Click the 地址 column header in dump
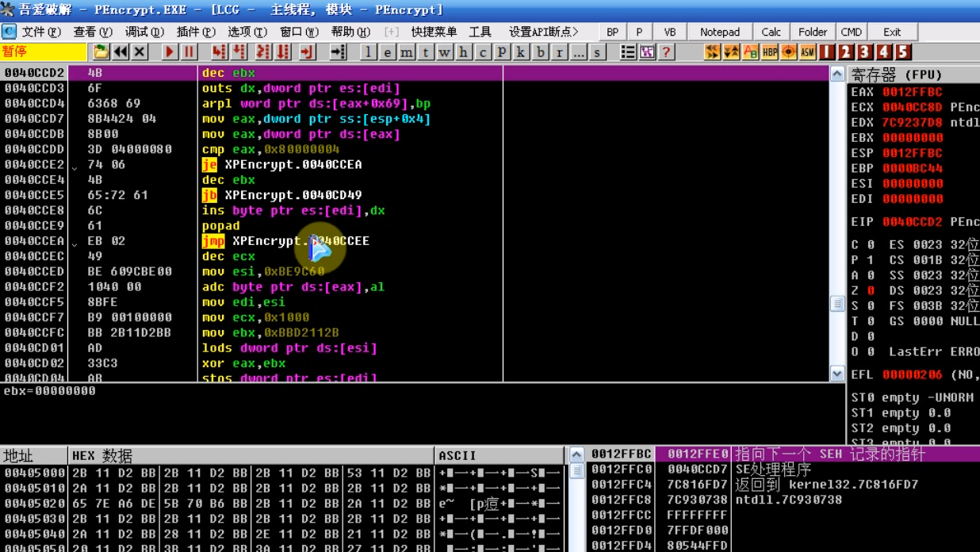Screen dimensions: 980x552 [x=34, y=455]
